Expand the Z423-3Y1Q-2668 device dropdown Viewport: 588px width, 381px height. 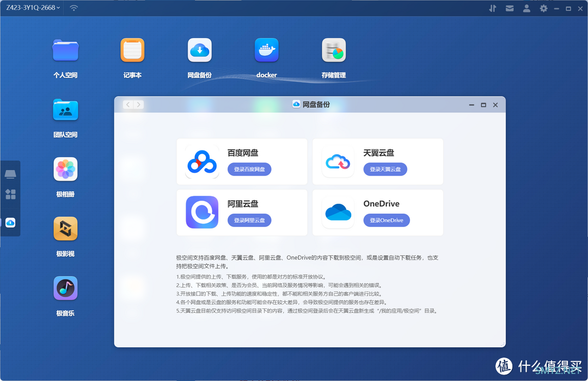33,8
